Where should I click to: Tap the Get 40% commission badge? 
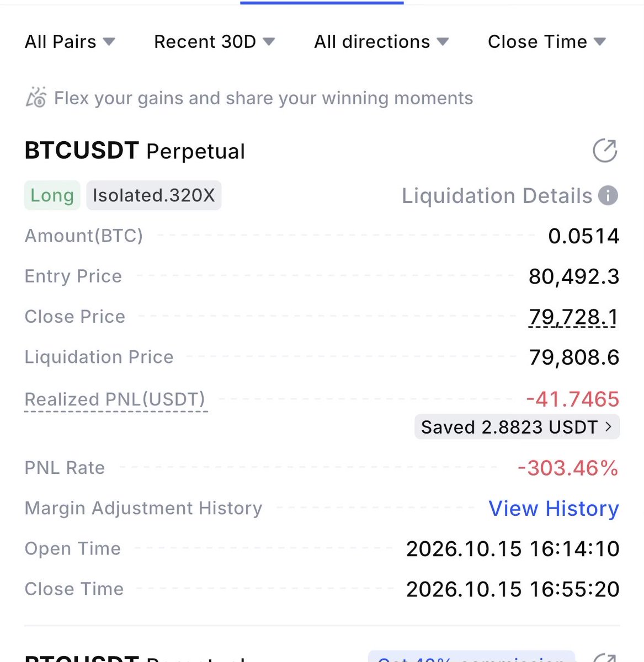(x=471, y=656)
